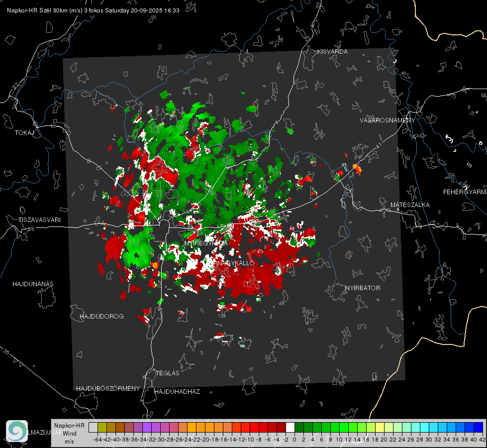This screenshot has height=448, width=487.
Task: Select the HAJDÚNÁNÁS town label
Action: [x=33, y=284]
